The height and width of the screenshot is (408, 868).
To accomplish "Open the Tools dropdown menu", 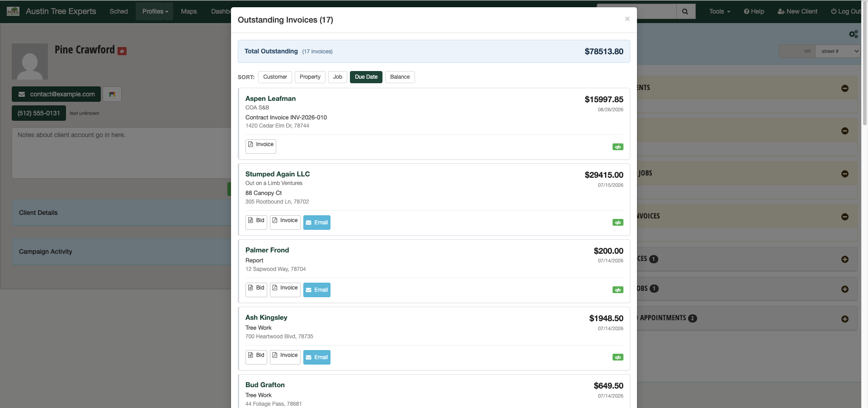I will tap(719, 11).
